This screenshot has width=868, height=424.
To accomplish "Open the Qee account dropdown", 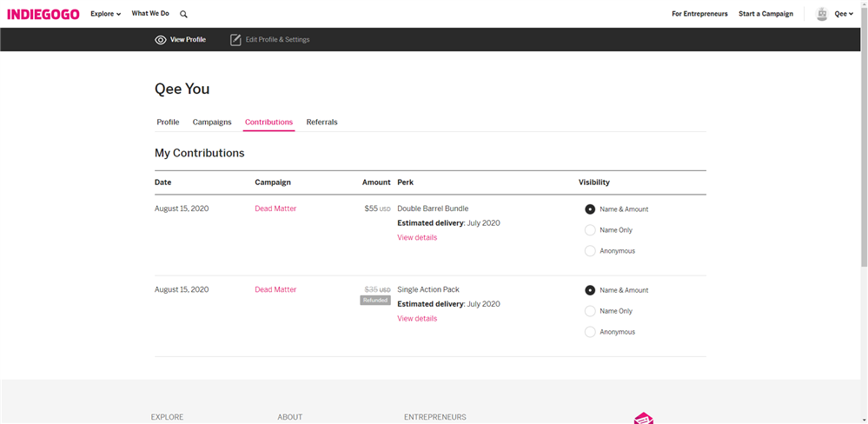I will pyautogui.click(x=844, y=14).
